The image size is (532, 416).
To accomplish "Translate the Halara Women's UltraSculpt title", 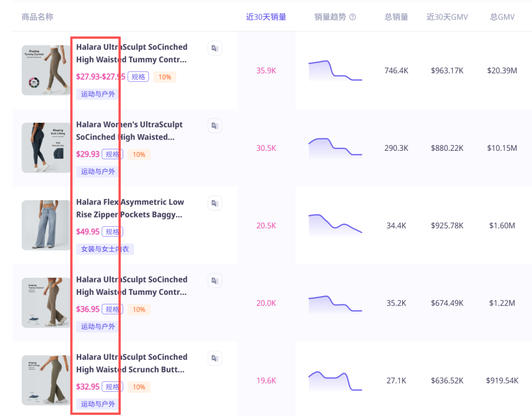I will tap(215, 126).
